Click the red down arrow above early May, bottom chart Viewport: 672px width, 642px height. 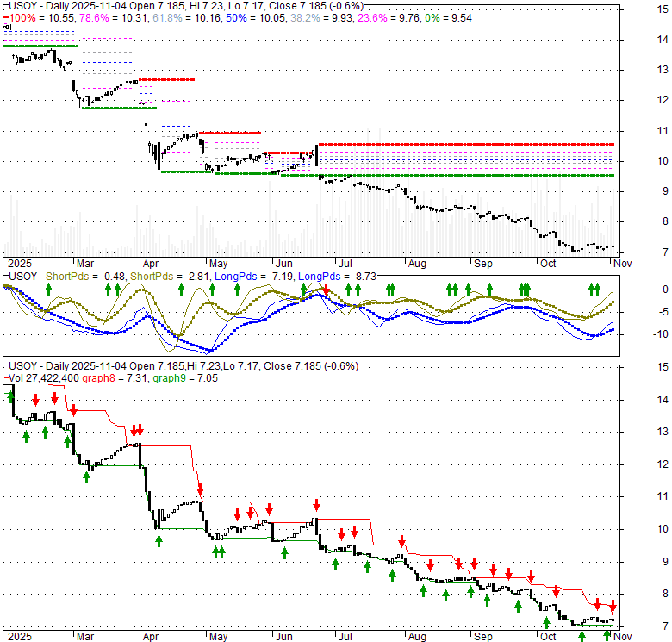pos(198,478)
